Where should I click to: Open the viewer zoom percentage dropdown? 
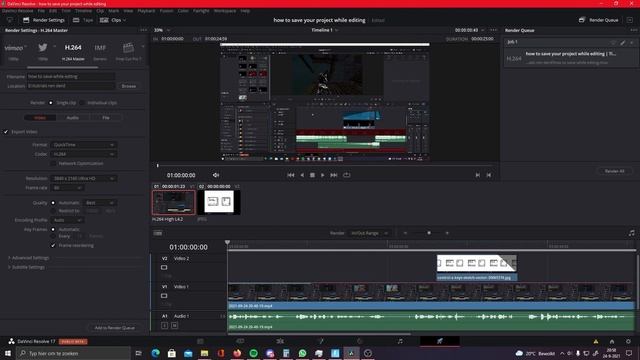point(162,30)
